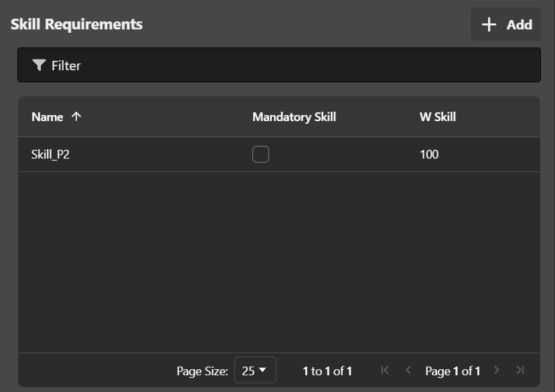555x392 pixels.
Task: Sort by the W Skill column header
Action: pyautogui.click(x=437, y=117)
